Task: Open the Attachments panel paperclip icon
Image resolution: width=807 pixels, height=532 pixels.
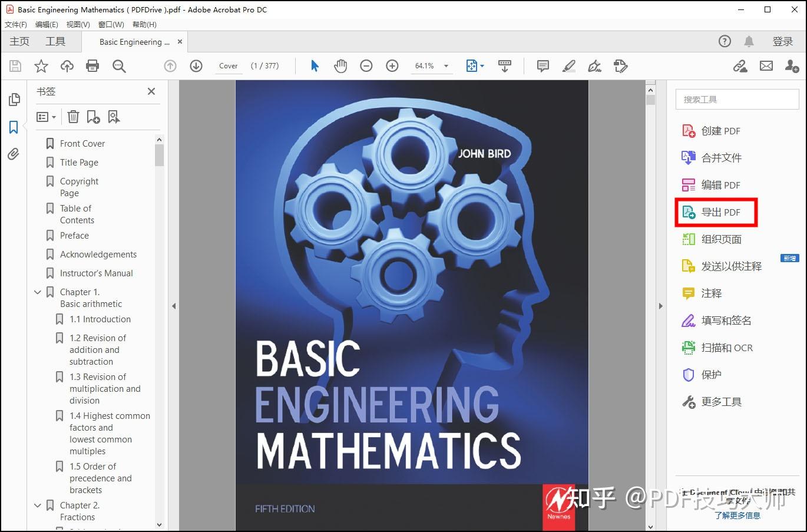Action: tap(14, 154)
